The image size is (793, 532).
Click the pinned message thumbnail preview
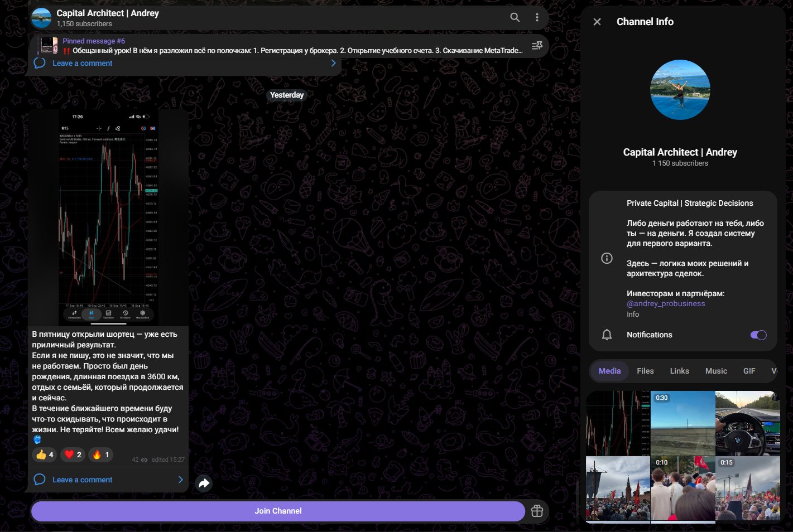(50, 46)
